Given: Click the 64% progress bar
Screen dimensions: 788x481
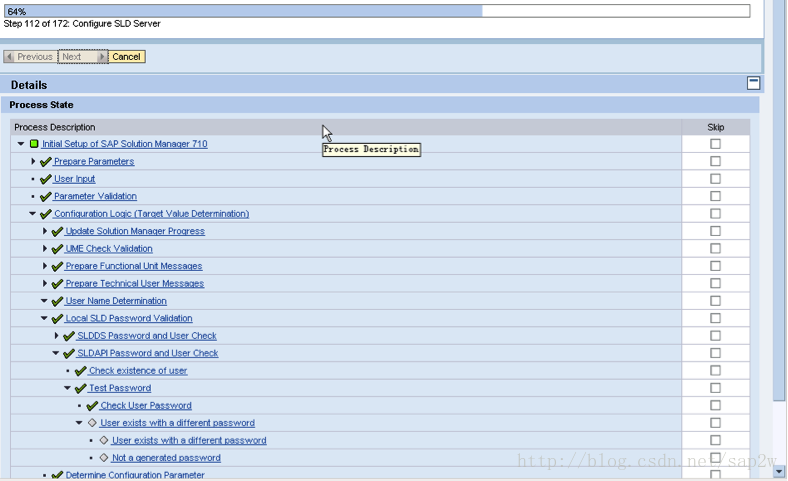Looking at the screenshot, I should click(377, 11).
